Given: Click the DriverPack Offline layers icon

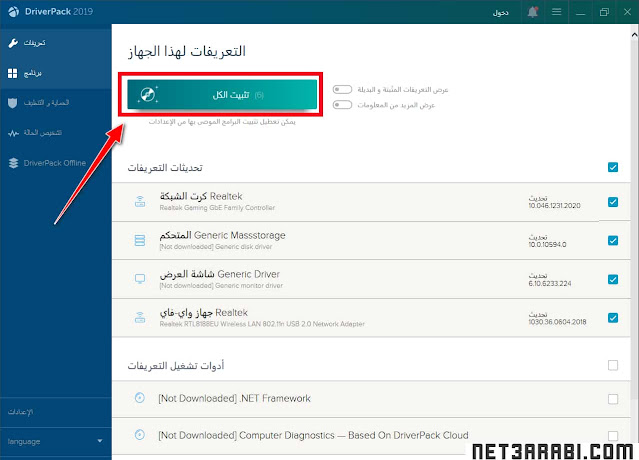Looking at the screenshot, I should [x=13, y=163].
